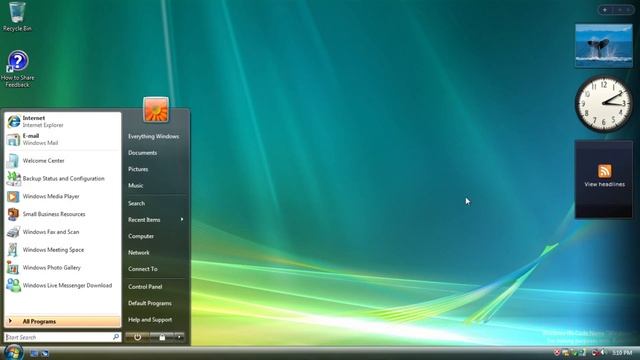Click the green checkmark tray icon
The image size is (640, 360).
[x=574, y=352]
